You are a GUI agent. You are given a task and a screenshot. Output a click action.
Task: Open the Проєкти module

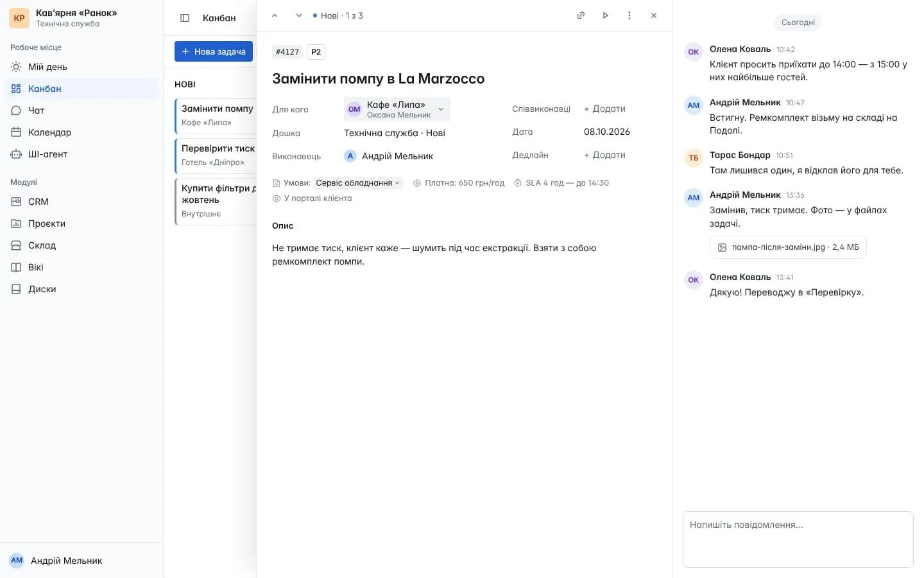[x=81, y=223]
